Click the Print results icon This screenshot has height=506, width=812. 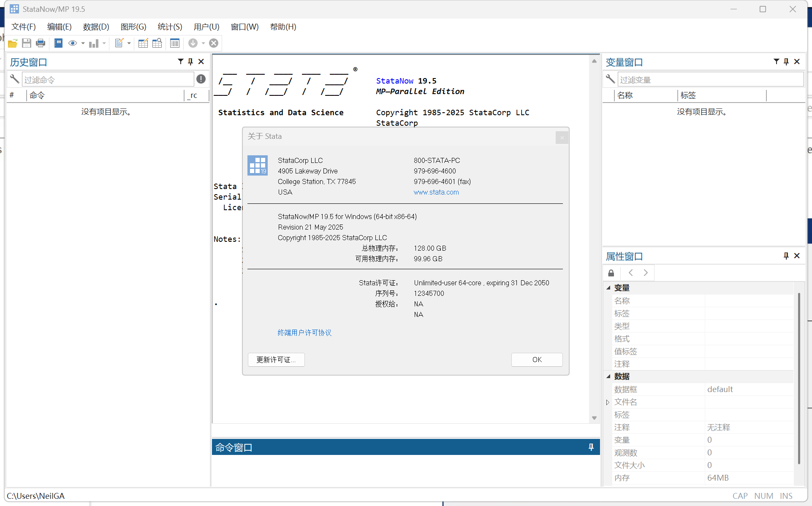[x=41, y=43]
